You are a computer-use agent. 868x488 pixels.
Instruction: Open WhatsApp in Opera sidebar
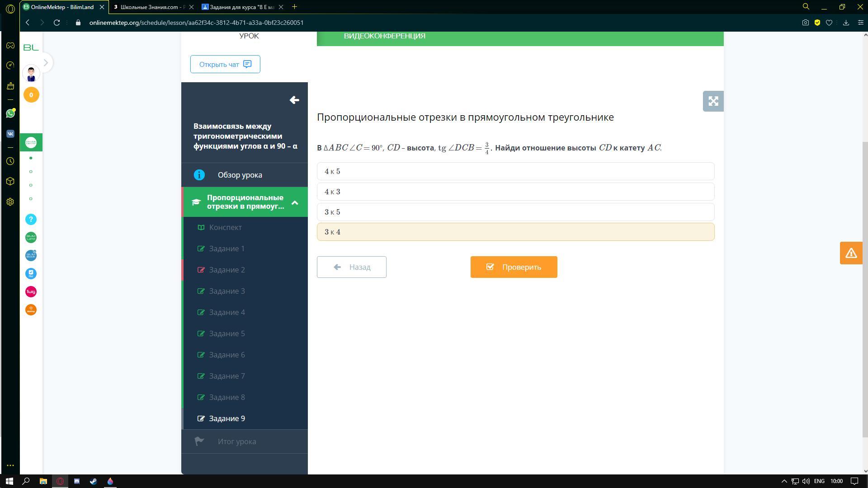tap(10, 113)
